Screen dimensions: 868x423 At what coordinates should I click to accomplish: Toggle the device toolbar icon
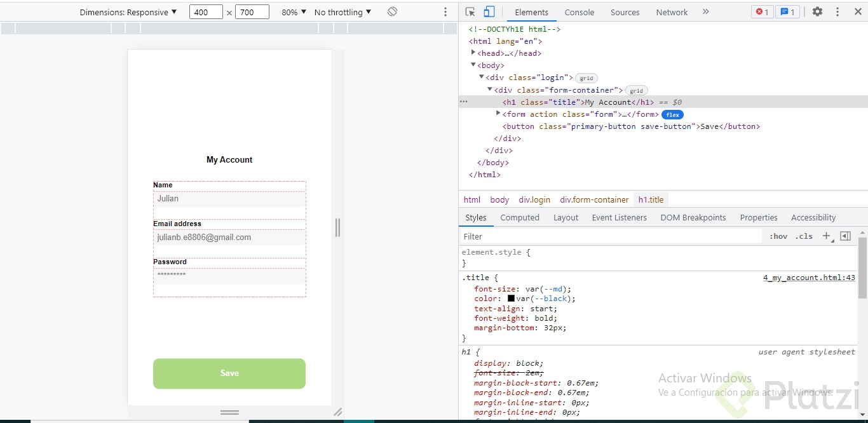click(x=489, y=12)
